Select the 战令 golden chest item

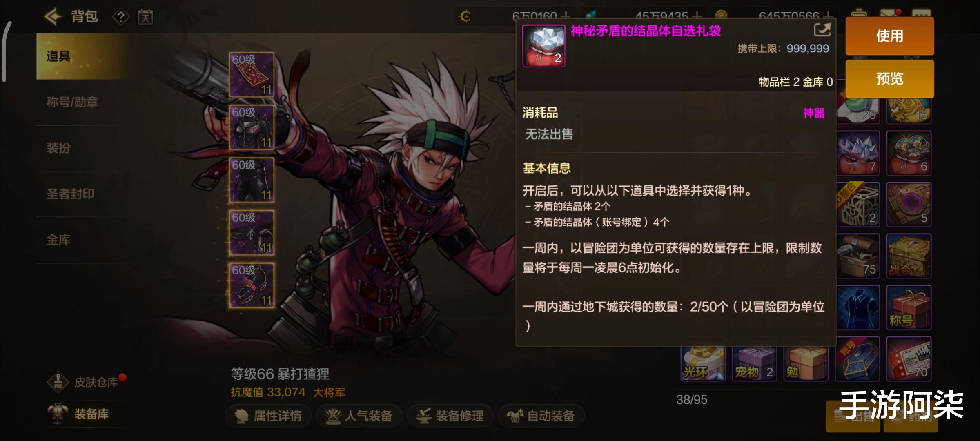pos(909,256)
